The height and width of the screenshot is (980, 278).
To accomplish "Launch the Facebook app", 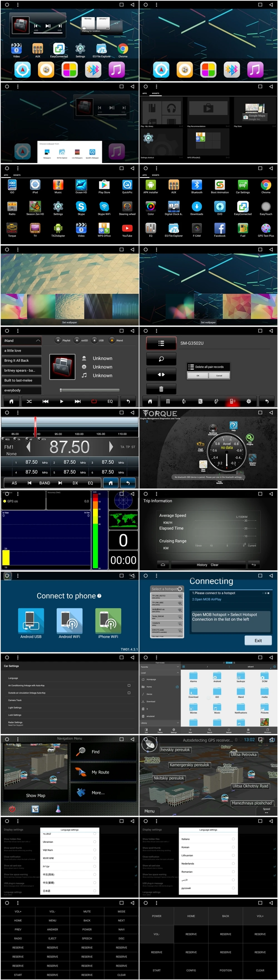I will click(x=219, y=228).
